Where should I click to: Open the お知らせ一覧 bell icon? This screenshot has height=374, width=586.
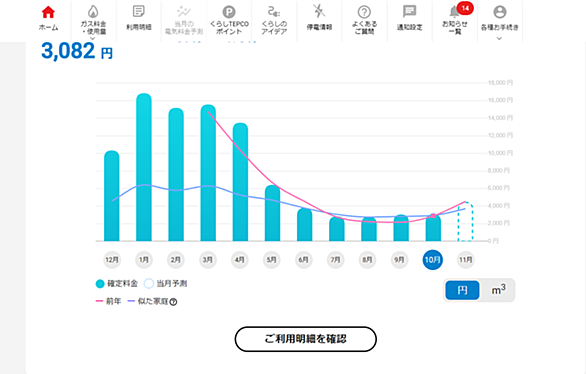tap(454, 13)
